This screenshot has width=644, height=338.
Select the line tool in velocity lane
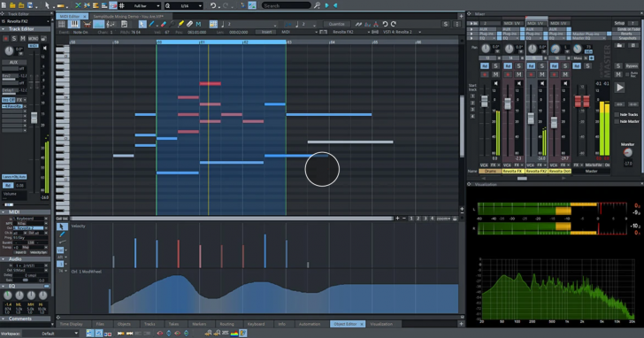pos(62,242)
